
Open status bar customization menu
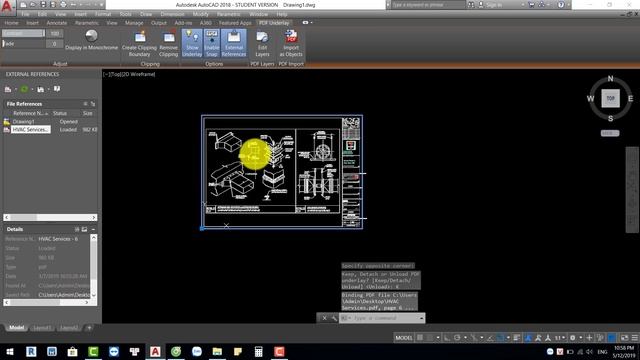point(635,338)
